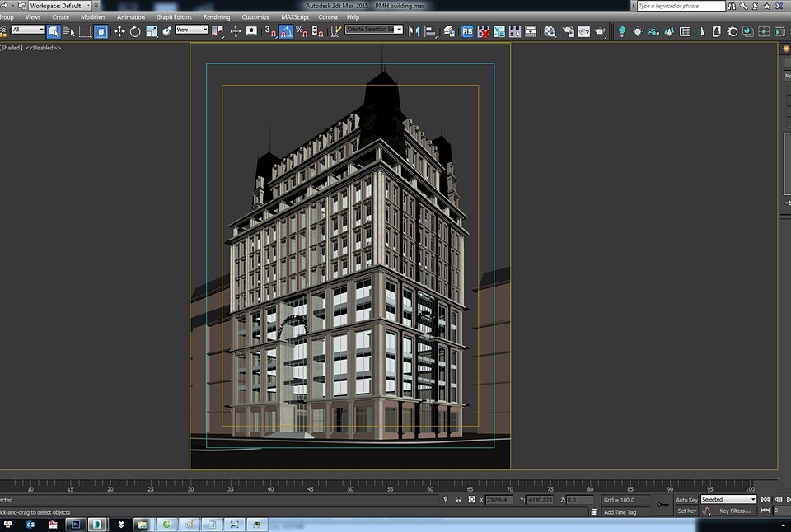Image resolution: width=791 pixels, height=532 pixels.
Task: Toggle Auto Key animation mode
Action: coord(686,499)
